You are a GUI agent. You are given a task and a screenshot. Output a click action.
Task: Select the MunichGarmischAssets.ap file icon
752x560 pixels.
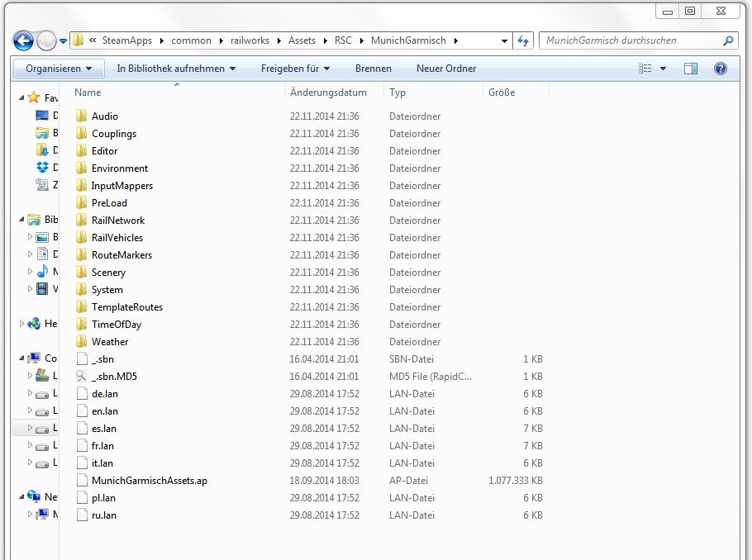[x=82, y=481]
